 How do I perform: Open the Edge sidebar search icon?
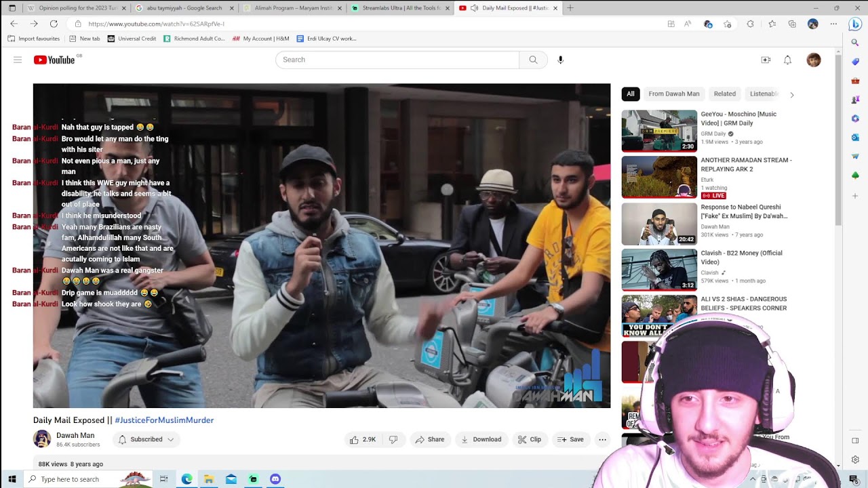coord(855,43)
